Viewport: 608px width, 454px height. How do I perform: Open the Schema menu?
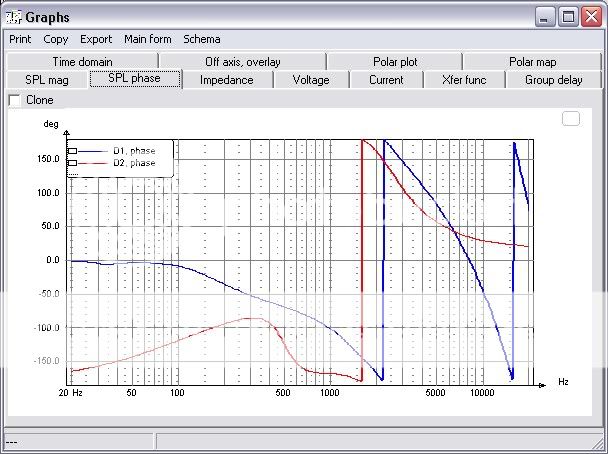tap(201, 40)
